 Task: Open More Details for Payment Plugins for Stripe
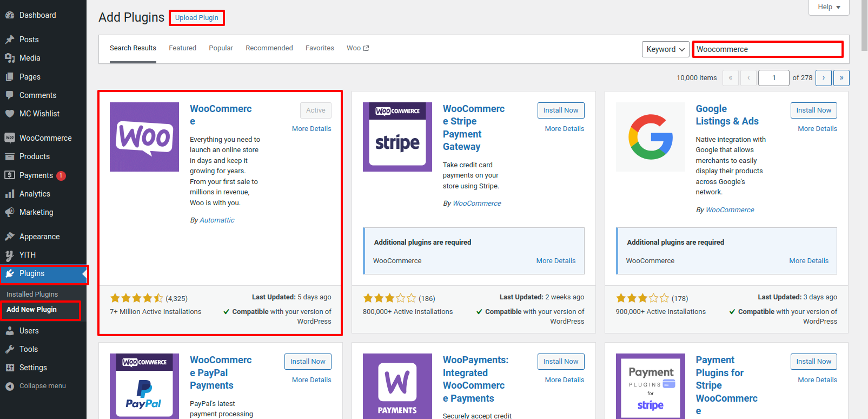pos(818,380)
